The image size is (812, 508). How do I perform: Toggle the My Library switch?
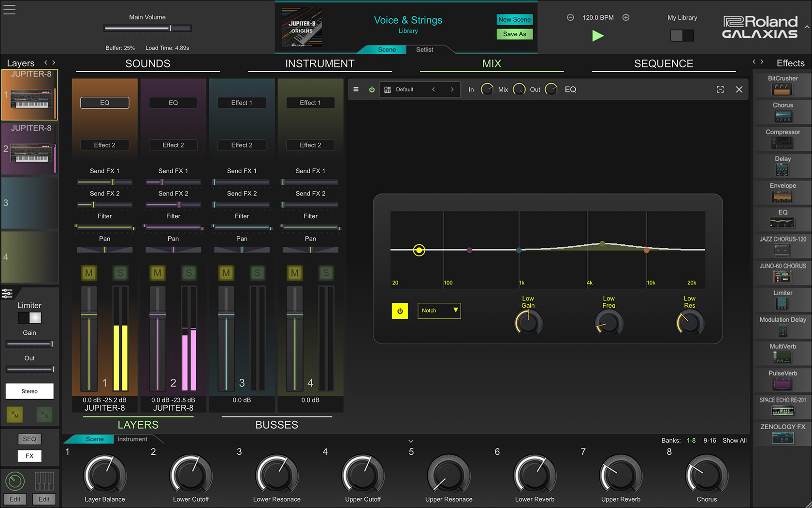click(682, 35)
